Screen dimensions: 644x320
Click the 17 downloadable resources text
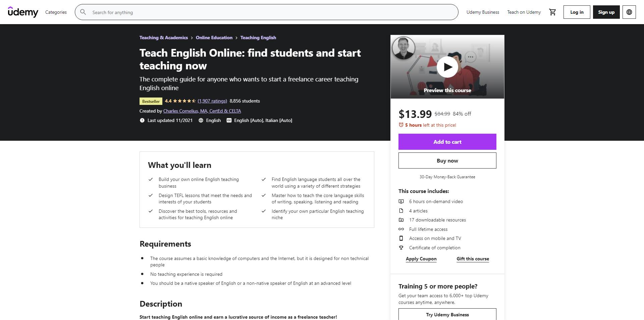[437, 220]
